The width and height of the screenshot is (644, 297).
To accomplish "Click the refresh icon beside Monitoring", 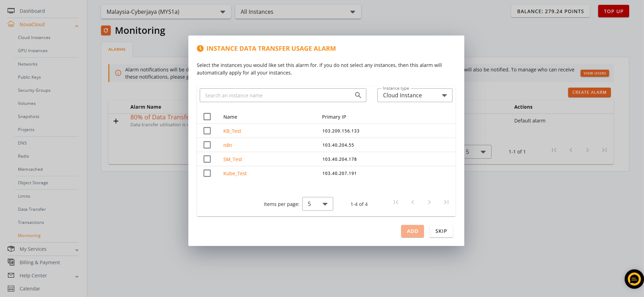I will click(106, 30).
